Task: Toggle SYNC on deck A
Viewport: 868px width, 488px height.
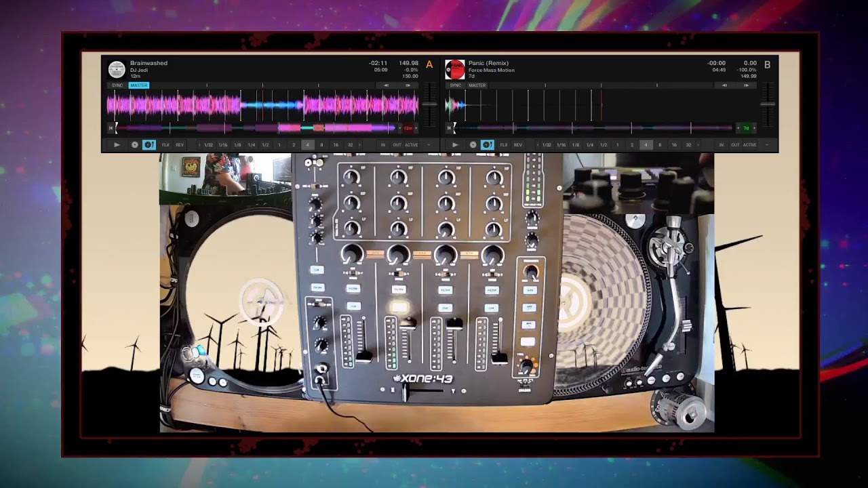Action: [117, 85]
